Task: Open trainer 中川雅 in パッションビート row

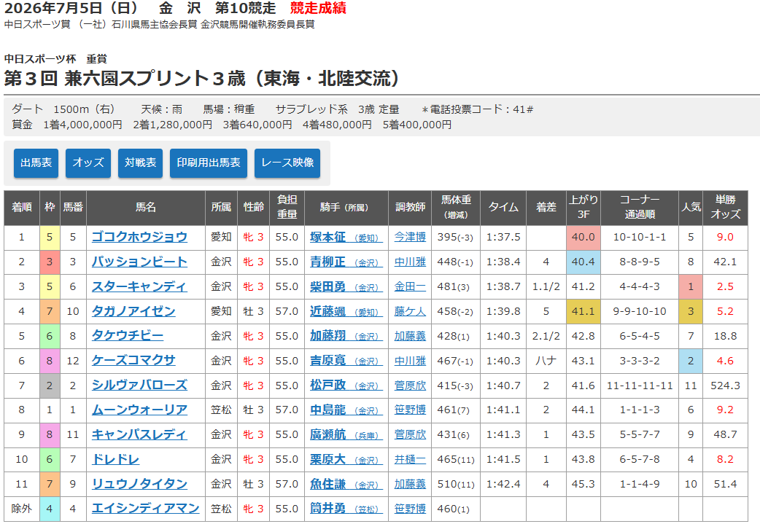Action: pos(410,262)
